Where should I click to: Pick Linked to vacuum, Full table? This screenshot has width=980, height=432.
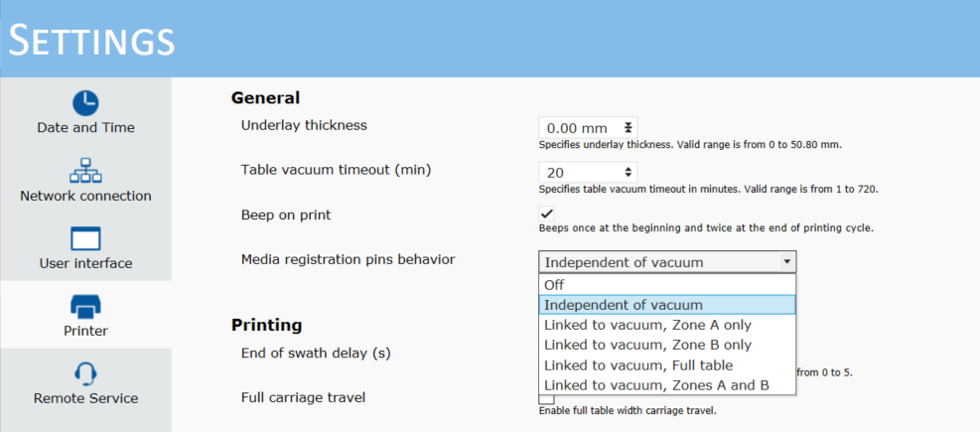pyautogui.click(x=667, y=365)
